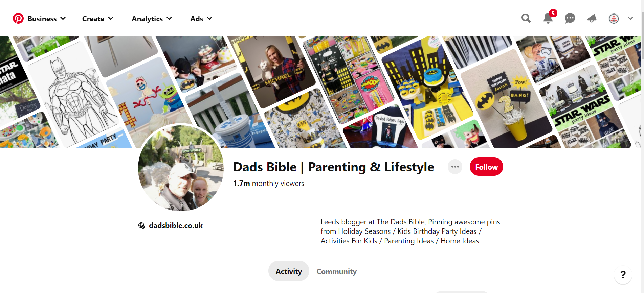Expand the Analytics dropdown menu

(x=152, y=19)
